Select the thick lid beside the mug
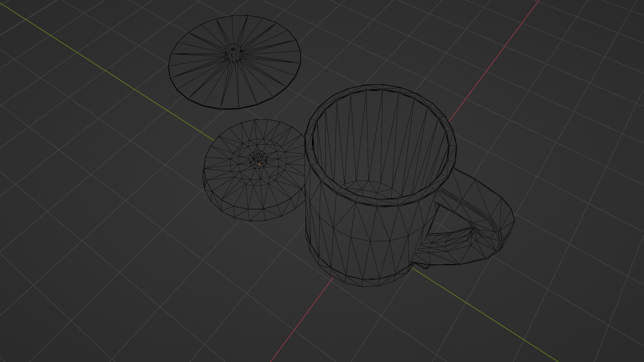 click(254, 170)
